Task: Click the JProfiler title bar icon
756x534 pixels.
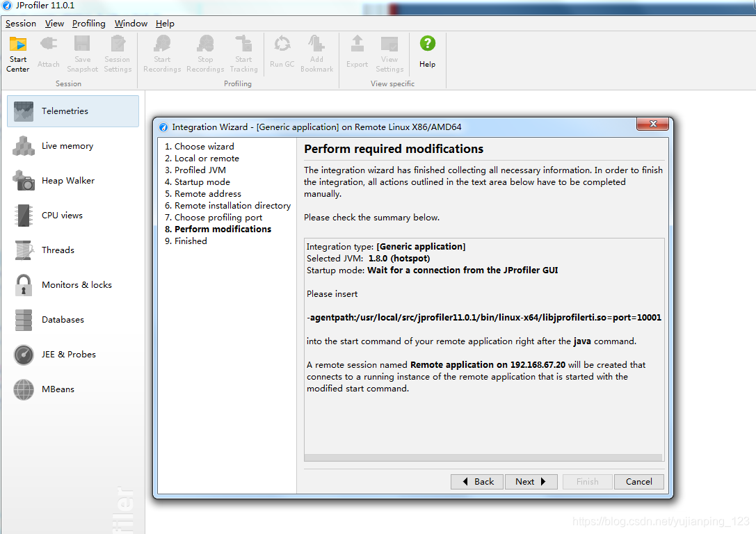Action: coord(7,6)
